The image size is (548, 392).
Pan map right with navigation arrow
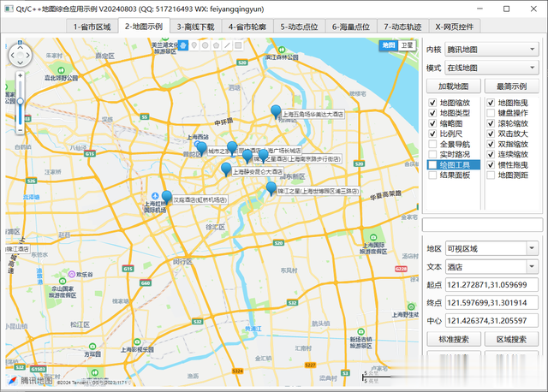(x=28, y=55)
